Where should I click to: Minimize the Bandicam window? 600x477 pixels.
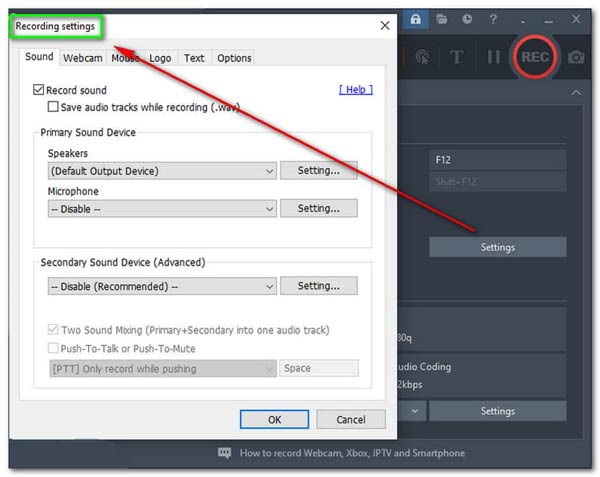pos(549,20)
